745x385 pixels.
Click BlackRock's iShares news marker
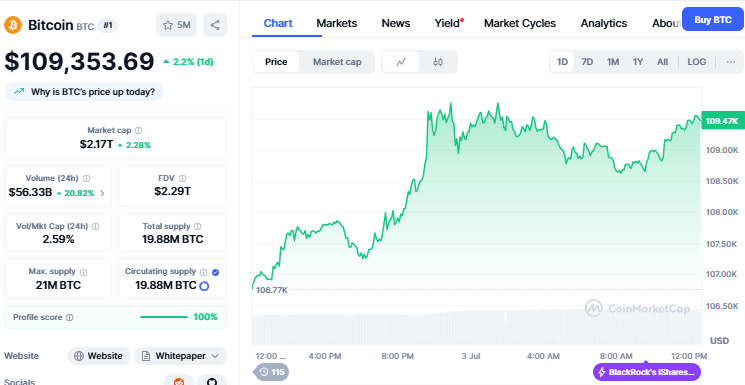[647, 372]
